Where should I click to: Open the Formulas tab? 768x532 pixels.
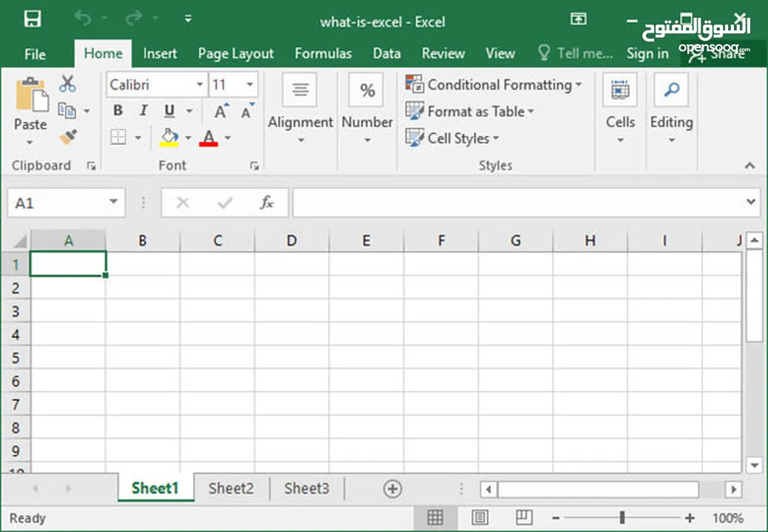(x=323, y=53)
